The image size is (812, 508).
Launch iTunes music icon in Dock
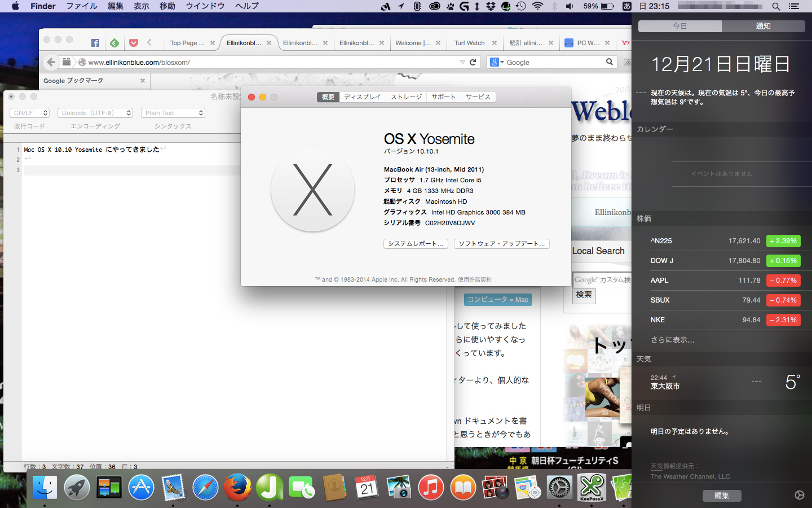(x=431, y=487)
